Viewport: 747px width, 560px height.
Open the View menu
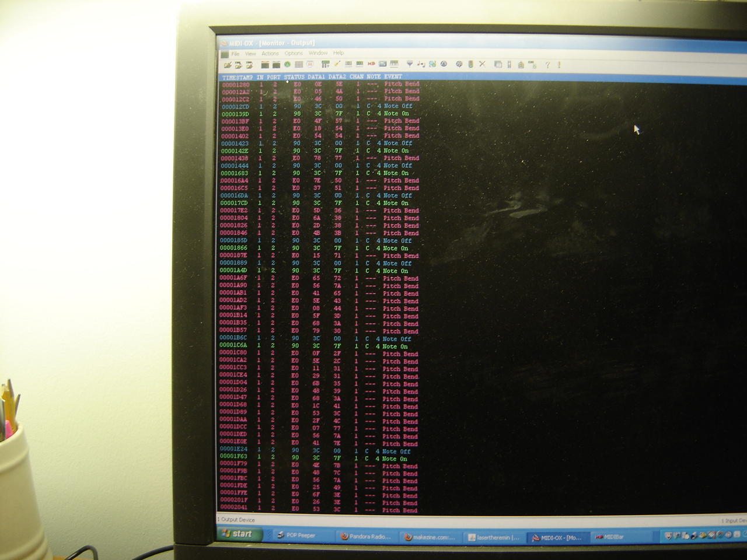point(250,54)
